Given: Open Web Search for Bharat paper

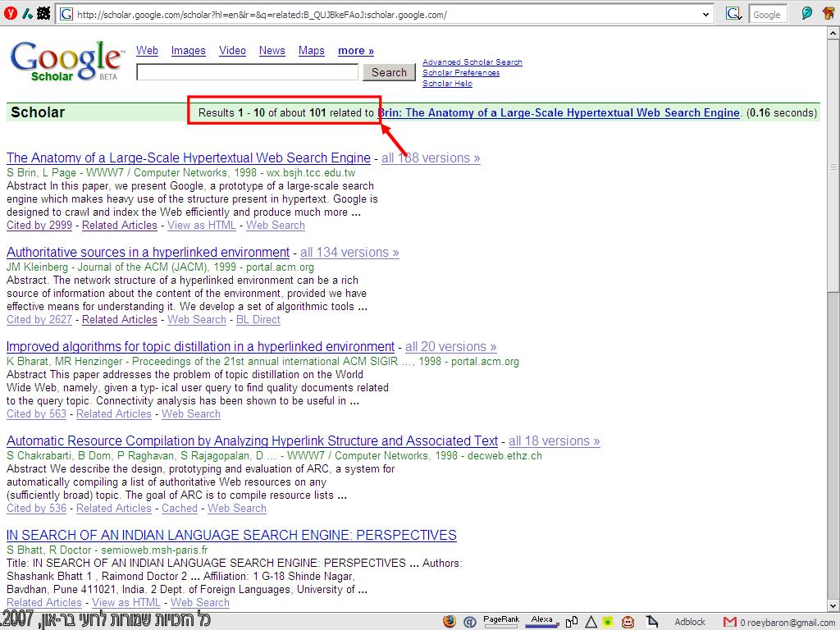Looking at the screenshot, I should click(x=191, y=414).
